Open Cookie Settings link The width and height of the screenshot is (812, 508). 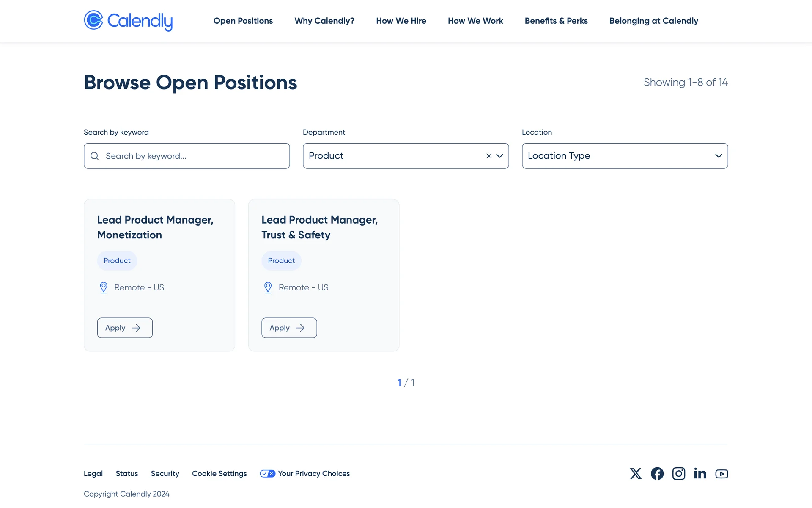219,474
